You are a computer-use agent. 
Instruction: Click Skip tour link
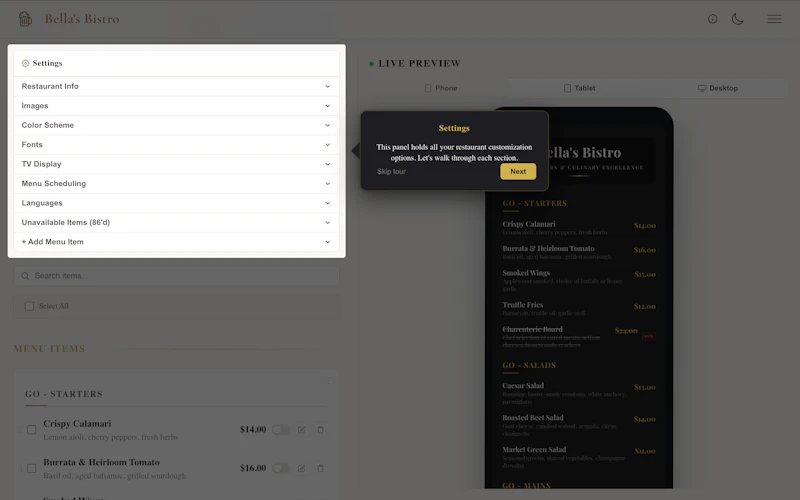pyautogui.click(x=391, y=171)
